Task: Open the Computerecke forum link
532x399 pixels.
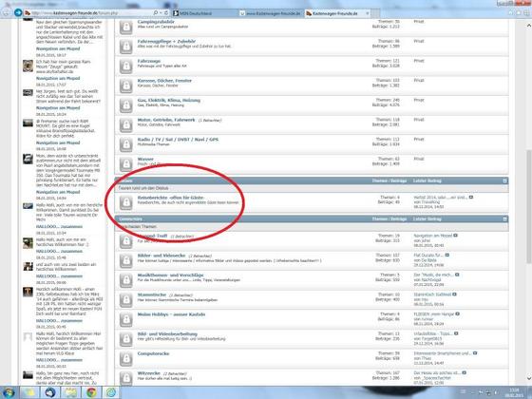Action: (x=153, y=353)
